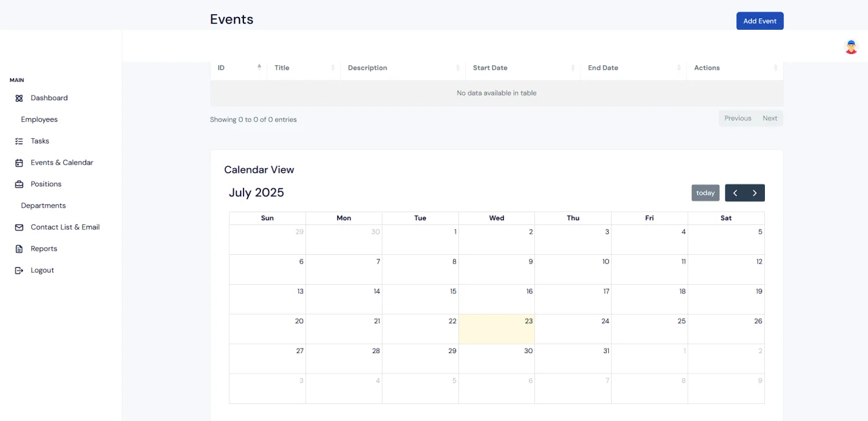
Task: Go to next month with right chevron
Action: (755, 193)
